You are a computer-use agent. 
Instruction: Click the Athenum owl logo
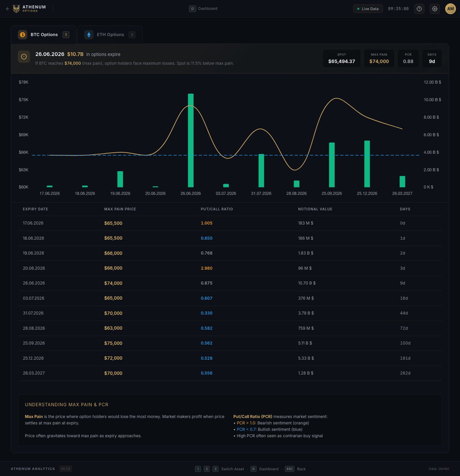(16, 9)
